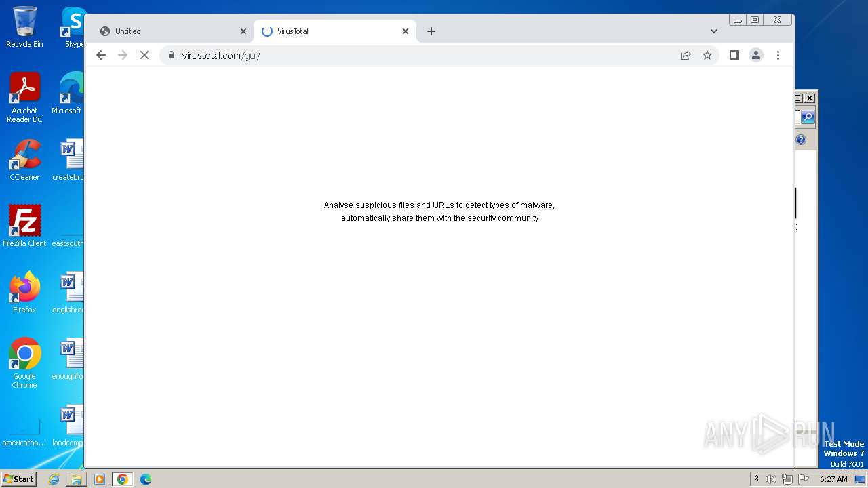This screenshot has height=488, width=868.
Task: Click the forward navigation arrow
Action: 123,55
